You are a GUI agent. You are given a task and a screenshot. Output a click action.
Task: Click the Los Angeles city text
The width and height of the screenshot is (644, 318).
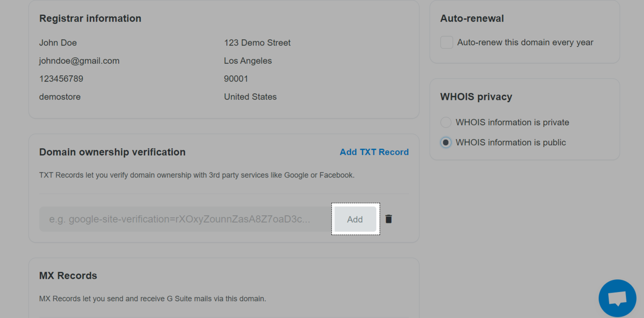[x=248, y=61]
